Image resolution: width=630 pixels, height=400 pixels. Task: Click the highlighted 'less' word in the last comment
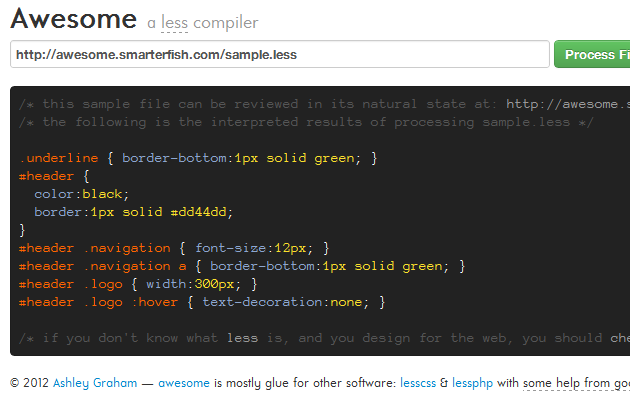242,338
